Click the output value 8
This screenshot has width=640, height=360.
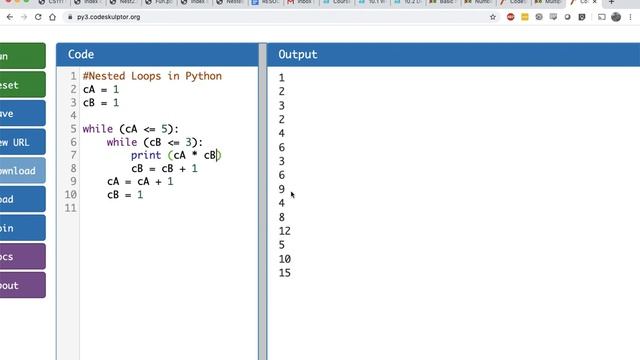click(282, 217)
